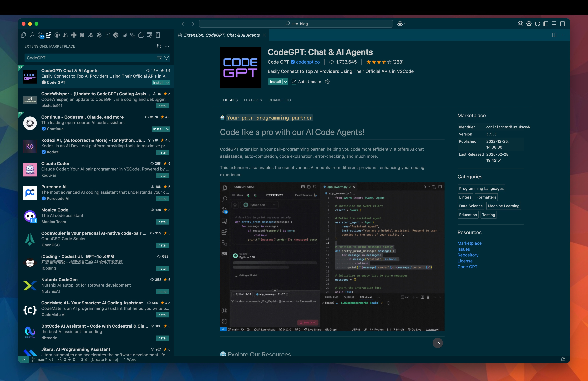Click the scroll-to-top arrow button
This screenshot has width=588, height=381.
438,343
